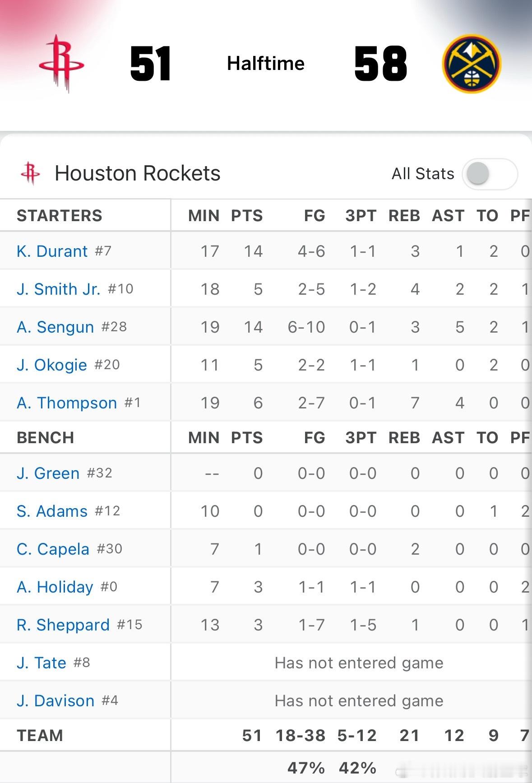The image size is (532, 783).
Task: Select J. Tate player link
Action: (x=42, y=663)
